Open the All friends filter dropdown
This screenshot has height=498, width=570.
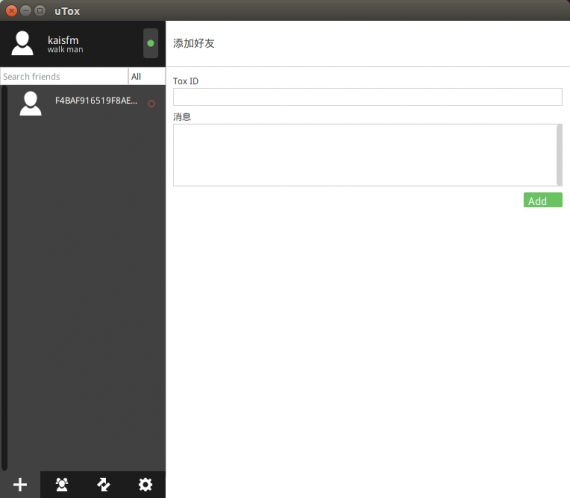tap(147, 76)
